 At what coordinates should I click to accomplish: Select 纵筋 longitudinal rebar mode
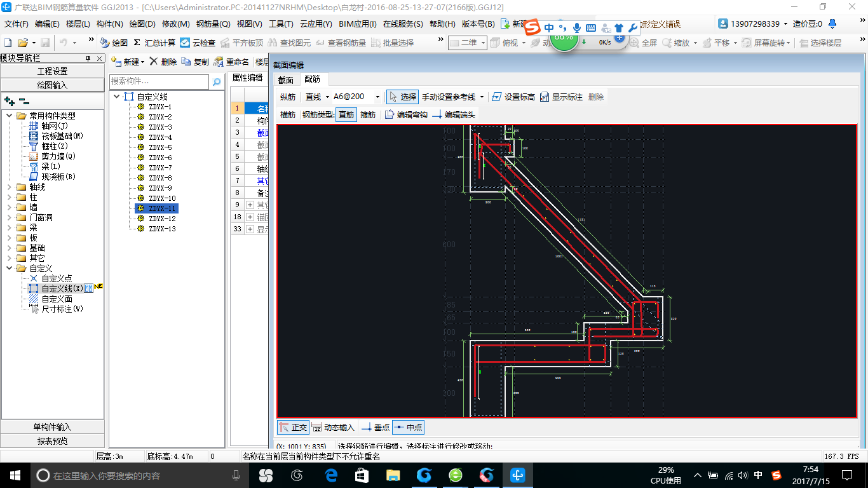pyautogui.click(x=288, y=97)
